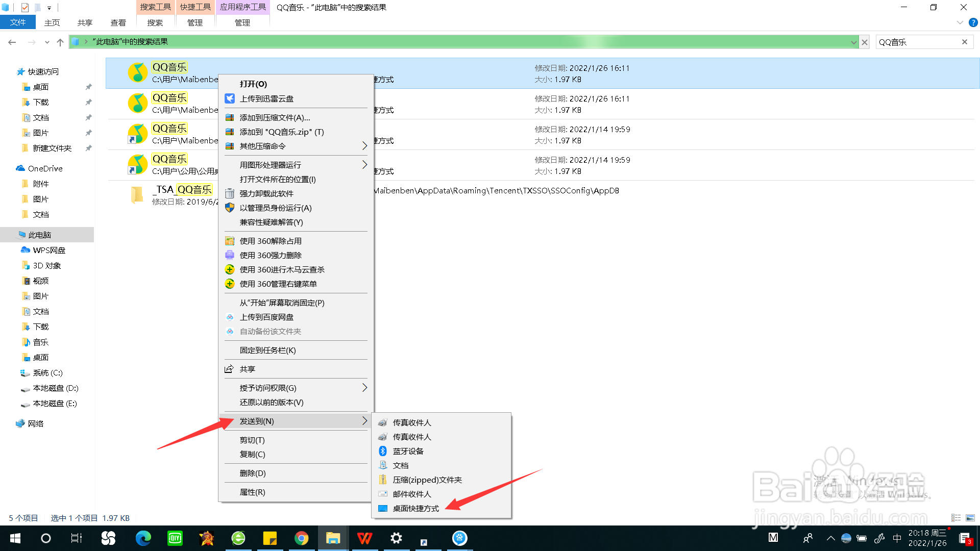Switch to 查看 ribbon tab
Viewport: 980px width, 551px height.
coord(118,22)
